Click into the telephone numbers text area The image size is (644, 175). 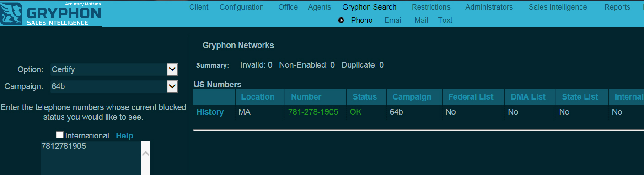coord(91,158)
